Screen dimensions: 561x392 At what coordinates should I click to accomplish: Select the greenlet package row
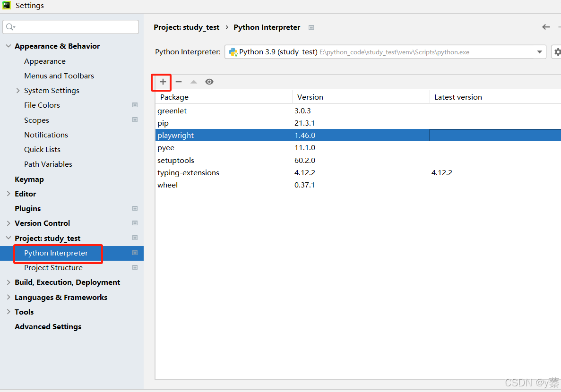tap(358, 111)
